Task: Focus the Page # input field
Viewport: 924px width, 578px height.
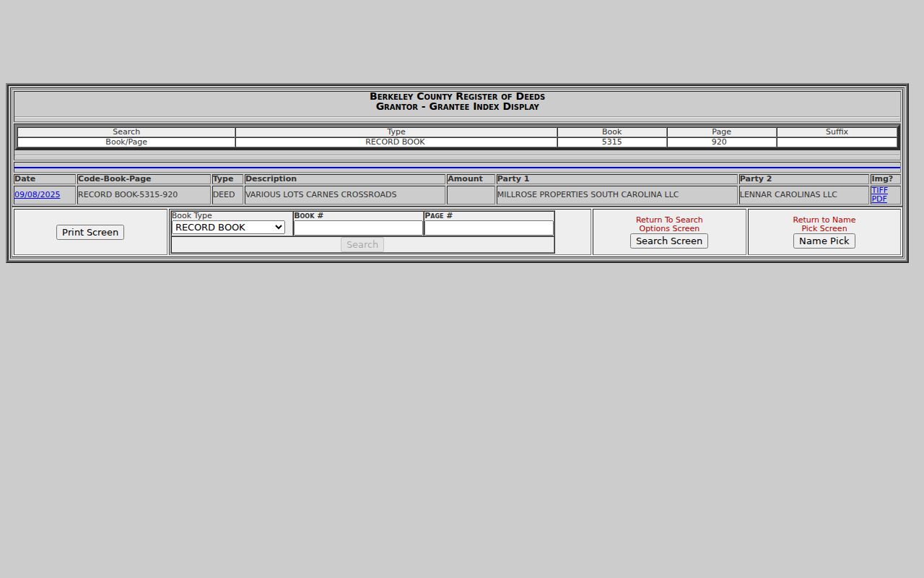Action: 489,228
